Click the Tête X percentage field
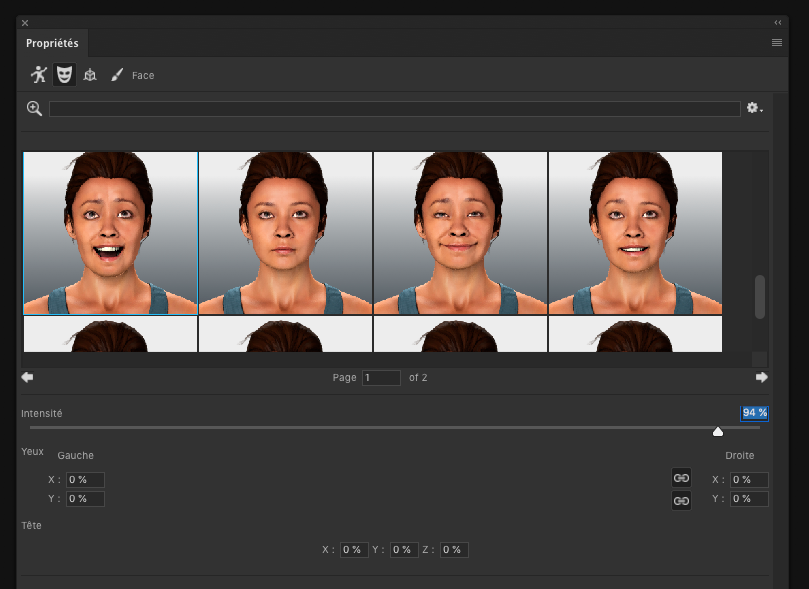Image resolution: width=809 pixels, height=589 pixels. coord(354,550)
